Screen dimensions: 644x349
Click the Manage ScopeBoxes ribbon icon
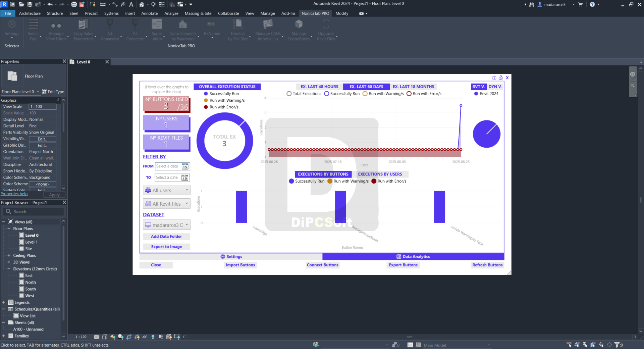point(299,24)
